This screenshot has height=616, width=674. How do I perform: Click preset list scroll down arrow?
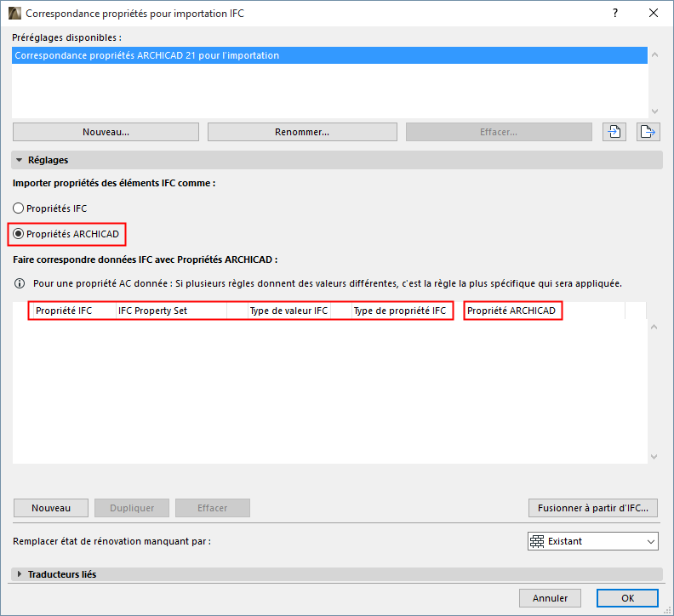[x=654, y=111]
